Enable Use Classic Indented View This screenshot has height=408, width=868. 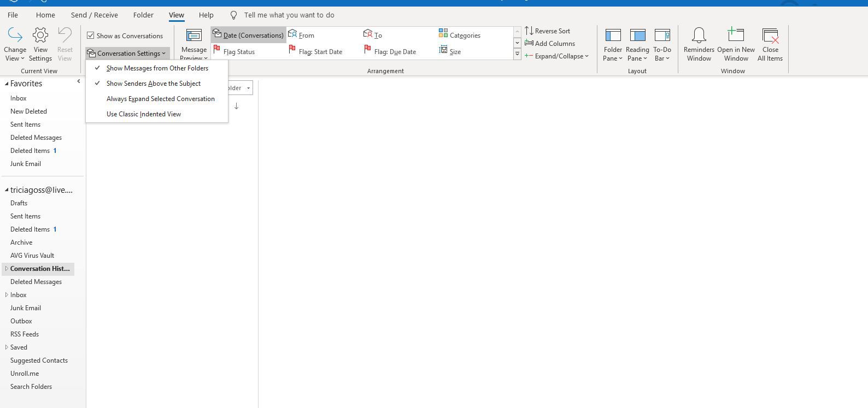tap(157, 114)
